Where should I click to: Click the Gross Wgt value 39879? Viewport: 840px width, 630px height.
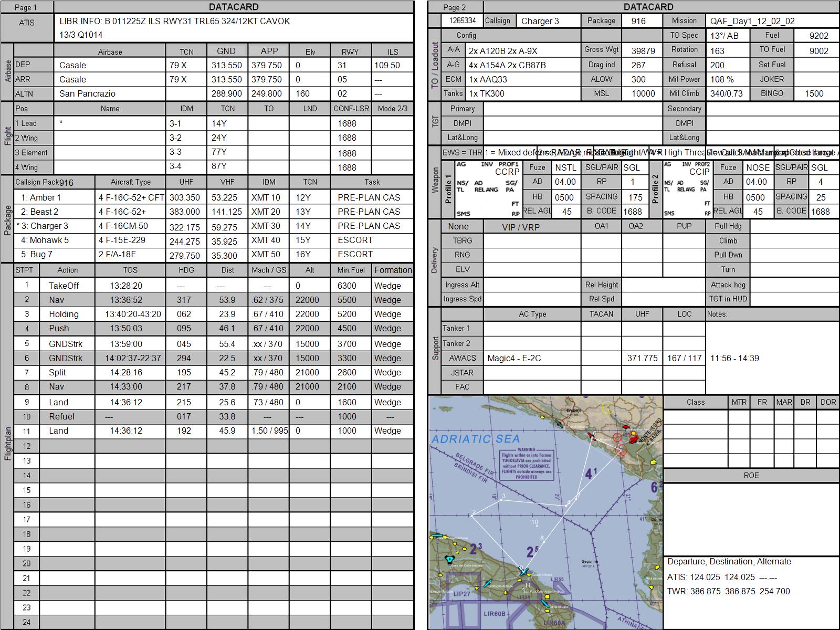(643, 51)
